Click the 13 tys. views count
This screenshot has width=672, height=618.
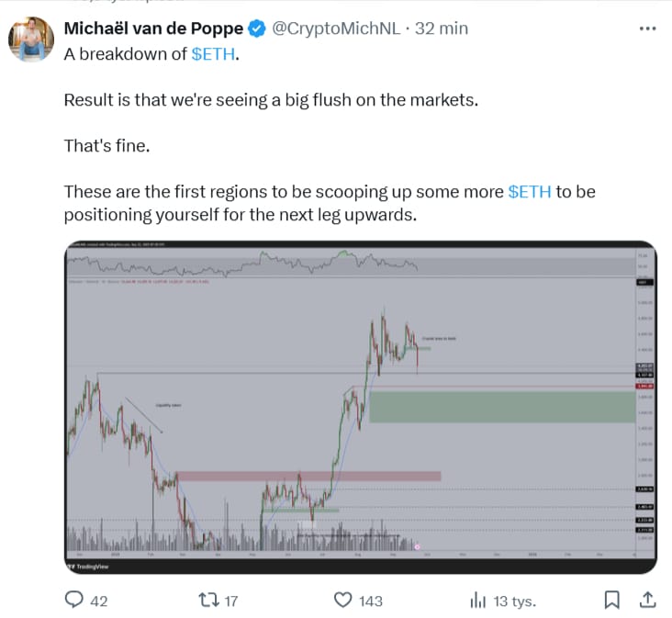point(515,601)
